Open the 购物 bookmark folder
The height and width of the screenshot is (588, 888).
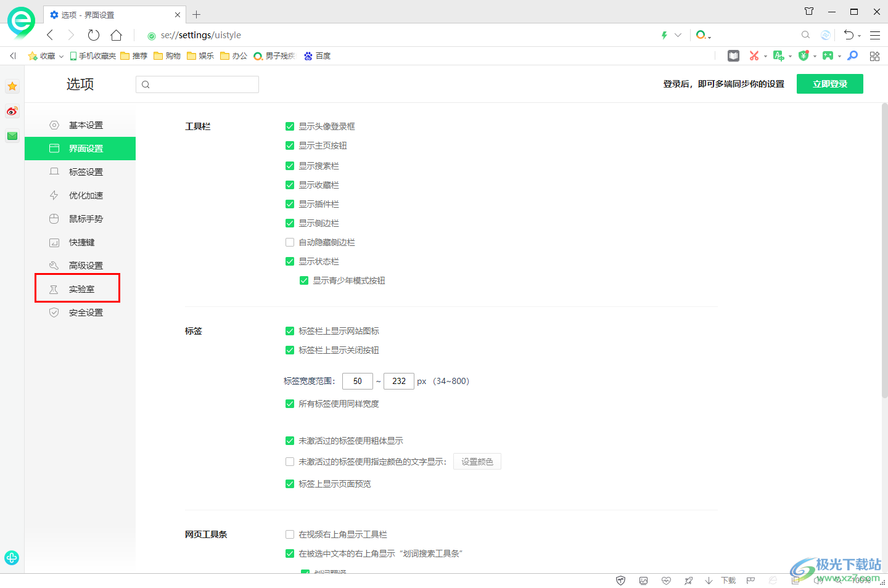pyautogui.click(x=167, y=55)
